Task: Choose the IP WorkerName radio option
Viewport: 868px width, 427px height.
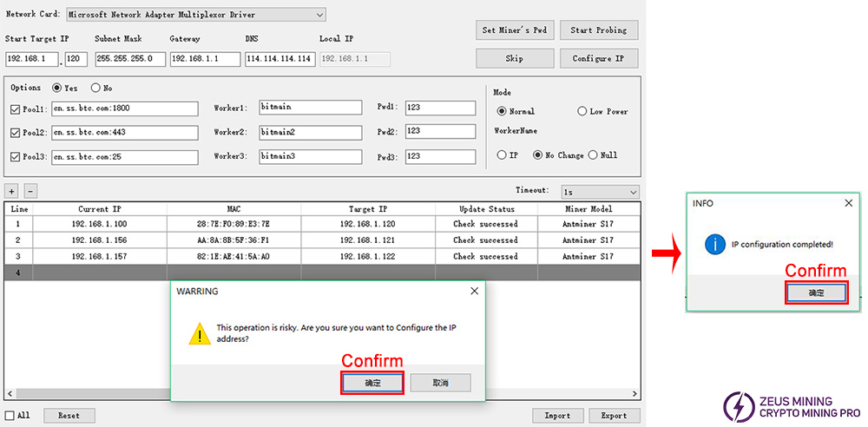Action: point(502,154)
